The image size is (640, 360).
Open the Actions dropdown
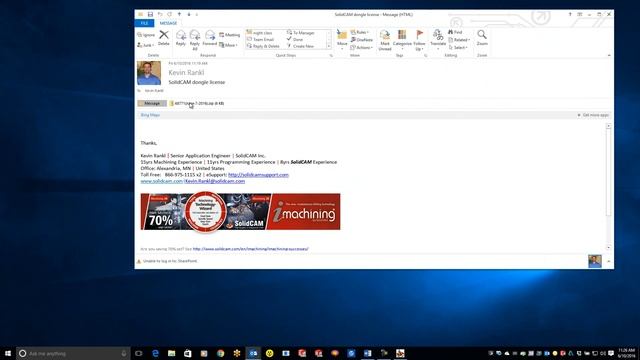[362, 48]
